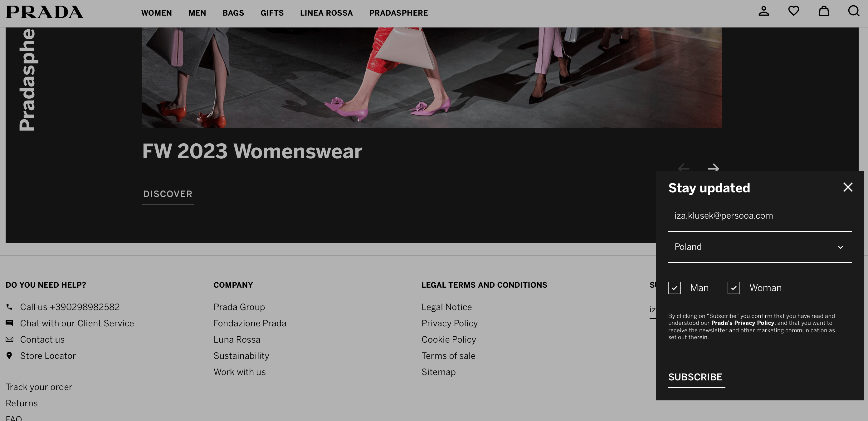
Task: Toggle the Man checkbox
Action: tap(674, 288)
